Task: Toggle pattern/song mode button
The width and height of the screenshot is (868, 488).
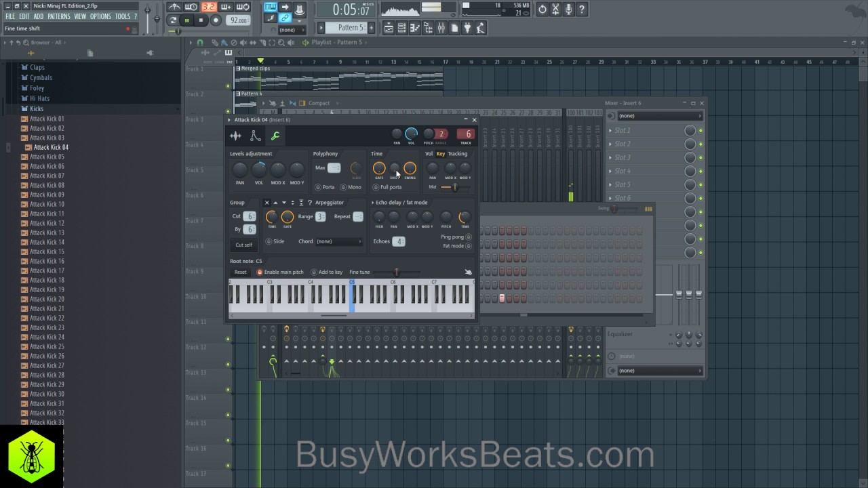Action: [x=172, y=20]
